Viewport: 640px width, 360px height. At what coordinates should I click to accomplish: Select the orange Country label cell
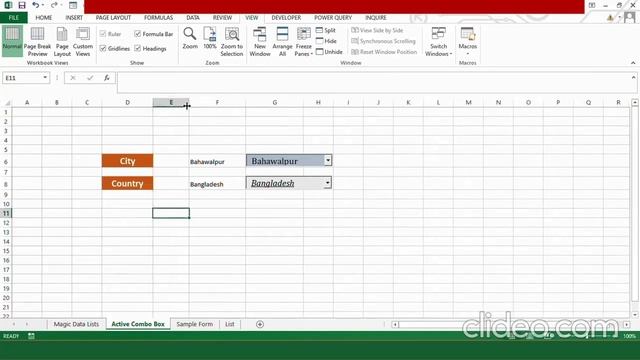coord(127,183)
